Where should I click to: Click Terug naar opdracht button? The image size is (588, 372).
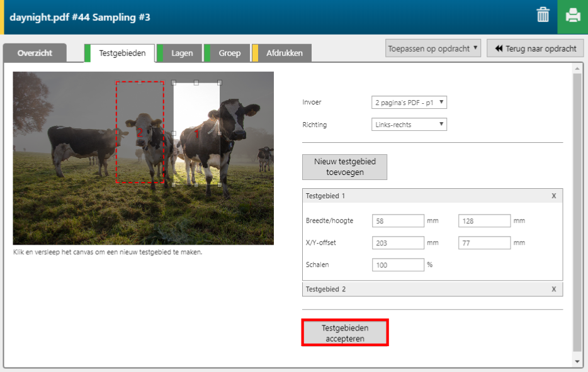(535, 48)
